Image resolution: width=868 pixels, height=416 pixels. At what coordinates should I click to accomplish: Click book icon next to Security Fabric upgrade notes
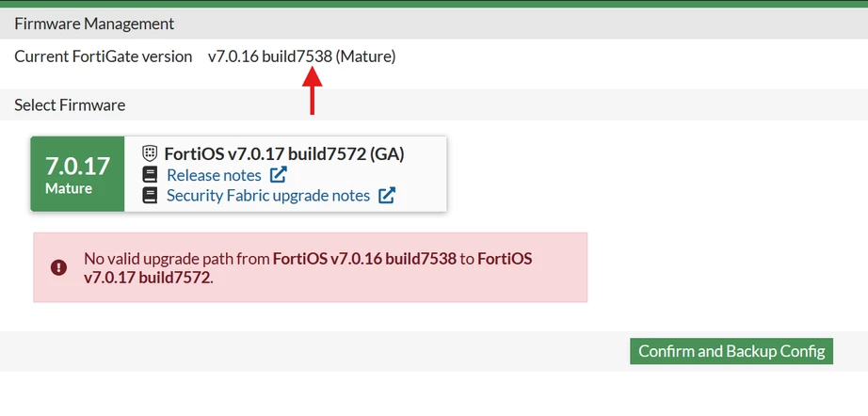[x=150, y=195]
